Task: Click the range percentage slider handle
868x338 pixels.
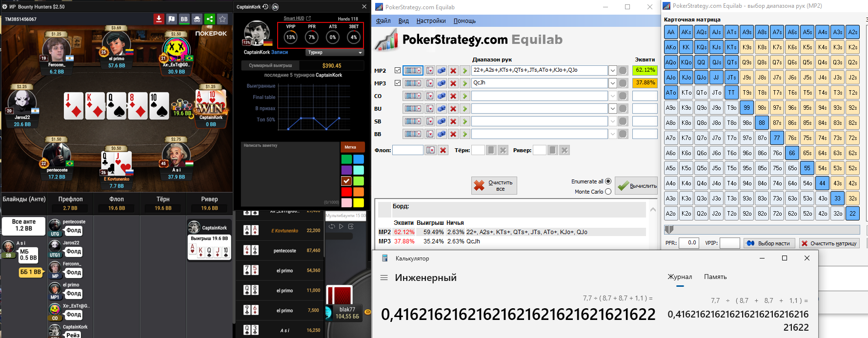Action: [669, 229]
